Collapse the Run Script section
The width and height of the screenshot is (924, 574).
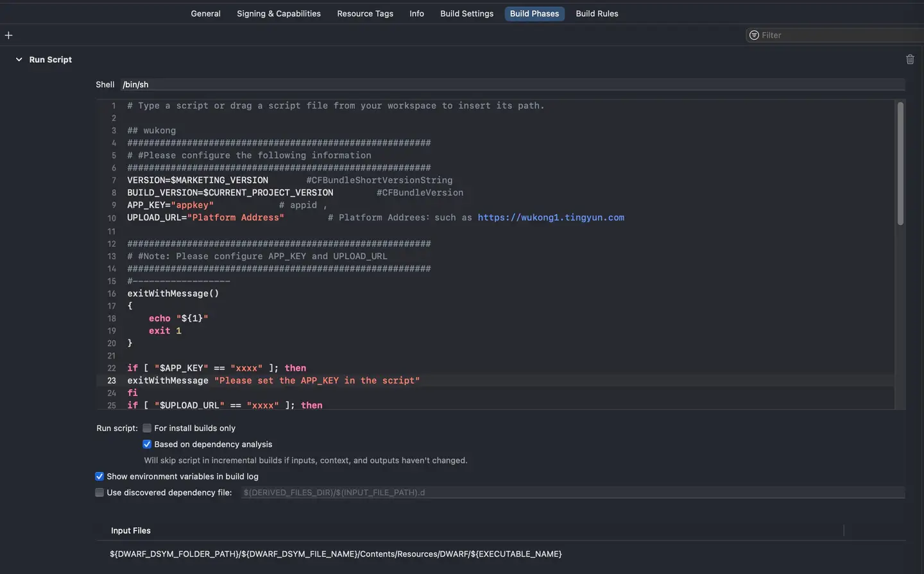click(19, 60)
